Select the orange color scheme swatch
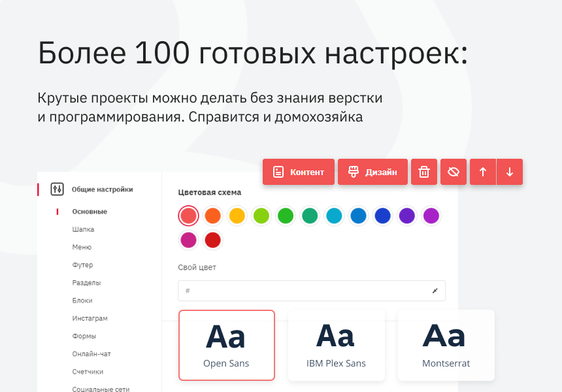The height and width of the screenshot is (392, 562). click(x=212, y=216)
